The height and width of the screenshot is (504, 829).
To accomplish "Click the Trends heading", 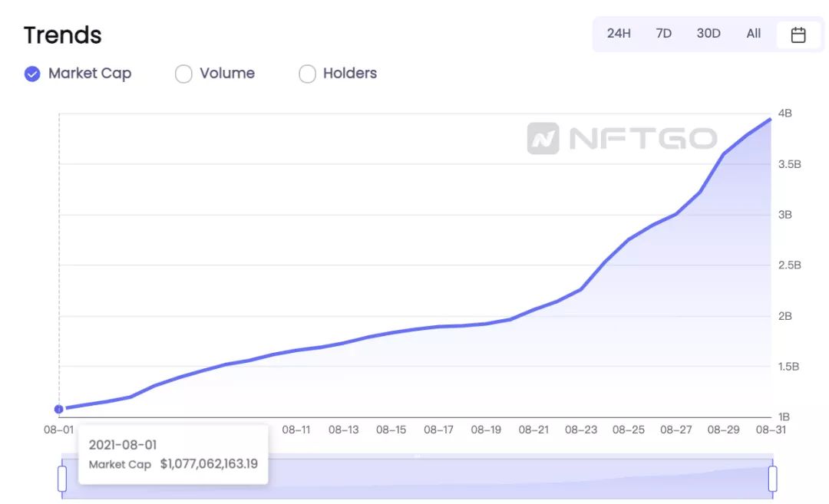I will click(x=62, y=35).
